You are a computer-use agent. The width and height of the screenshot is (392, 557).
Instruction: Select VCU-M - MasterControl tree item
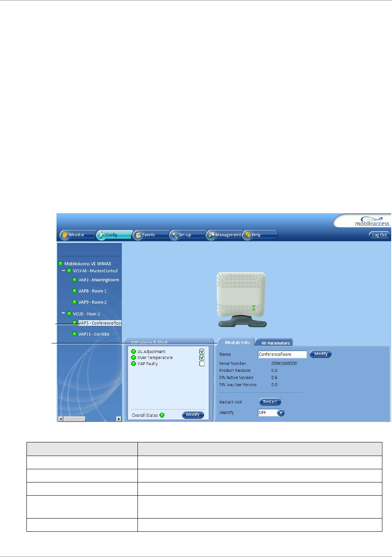(95, 271)
